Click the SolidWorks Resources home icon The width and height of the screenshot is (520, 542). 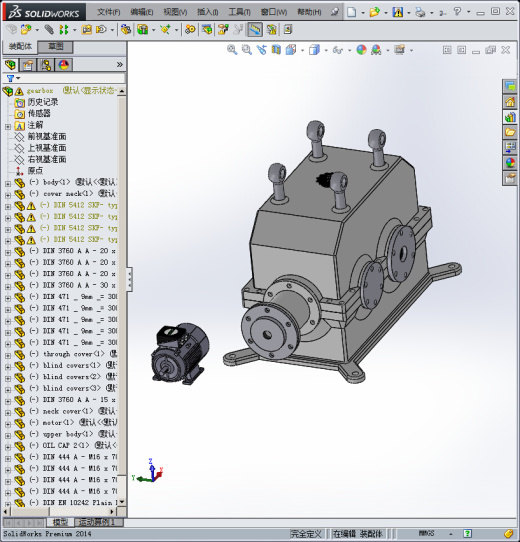[x=510, y=102]
